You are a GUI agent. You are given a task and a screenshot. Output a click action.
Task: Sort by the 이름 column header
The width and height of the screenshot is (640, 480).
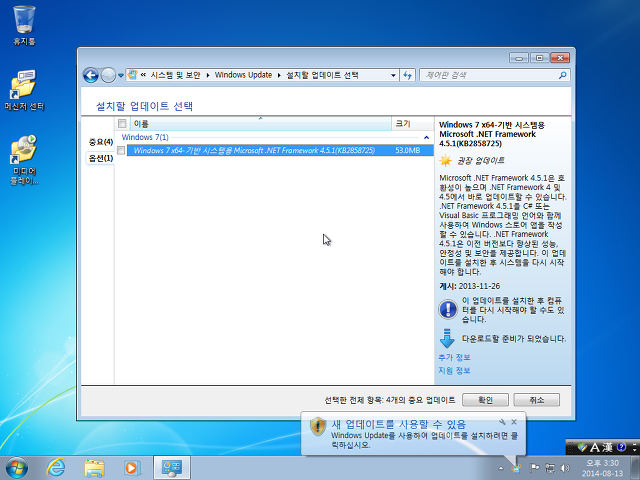point(260,124)
